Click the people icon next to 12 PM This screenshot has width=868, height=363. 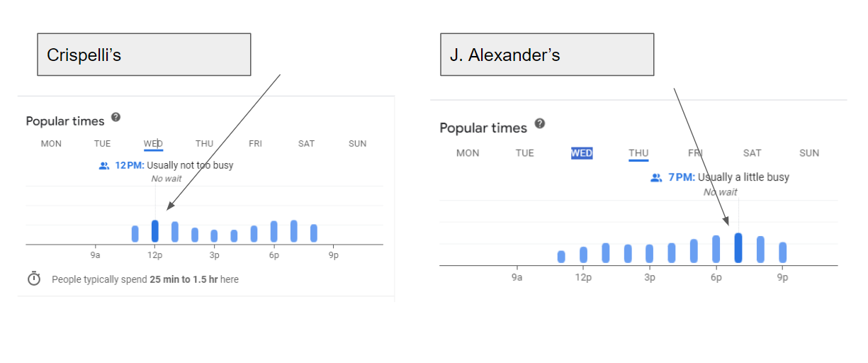[x=104, y=165]
